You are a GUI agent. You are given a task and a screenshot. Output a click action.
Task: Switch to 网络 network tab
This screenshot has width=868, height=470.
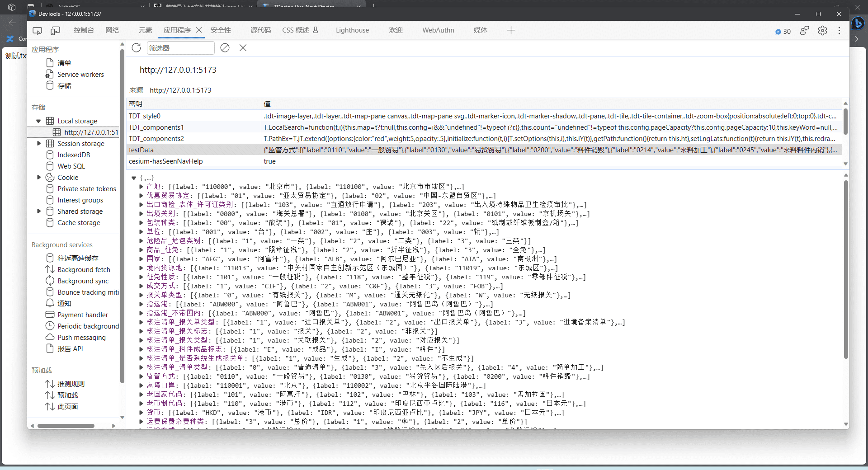pyautogui.click(x=112, y=30)
